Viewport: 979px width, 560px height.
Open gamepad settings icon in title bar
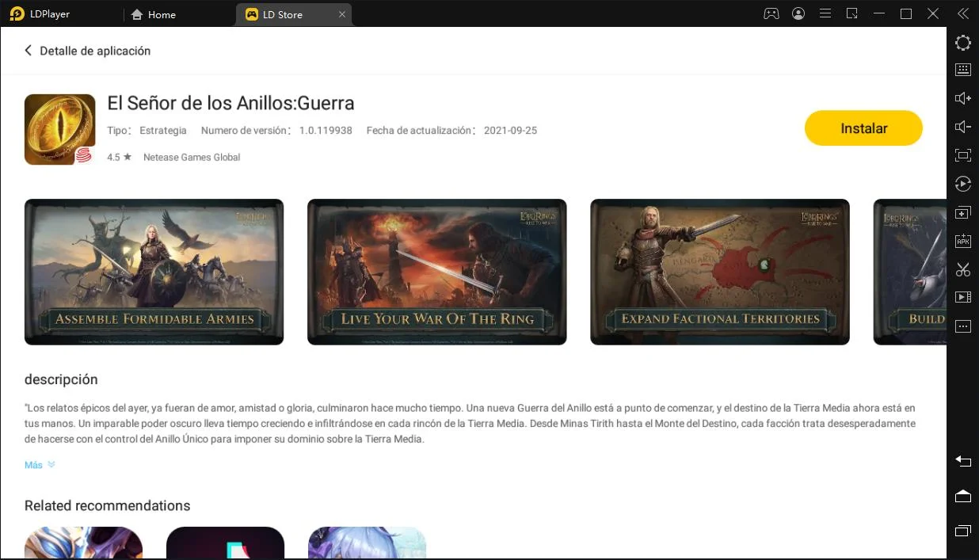pyautogui.click(x=771, y=13)
